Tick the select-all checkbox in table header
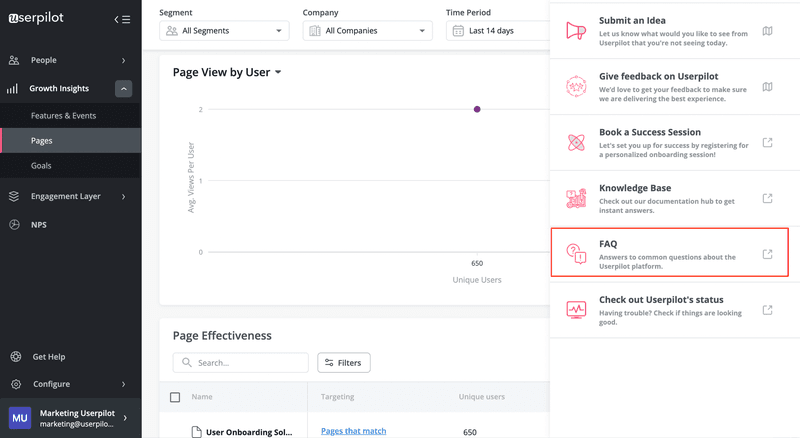The image size is (800, 438). click(175, 397)
